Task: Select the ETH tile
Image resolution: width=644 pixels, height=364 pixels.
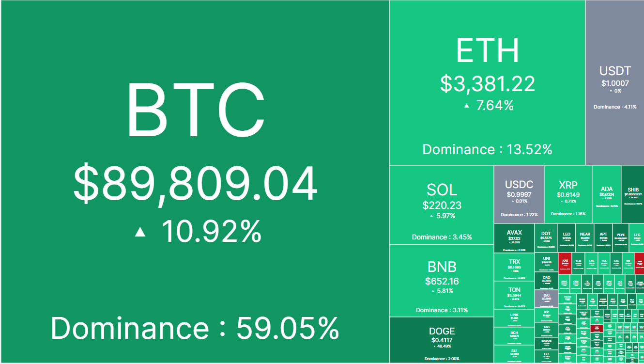Action: pos(488,82)
